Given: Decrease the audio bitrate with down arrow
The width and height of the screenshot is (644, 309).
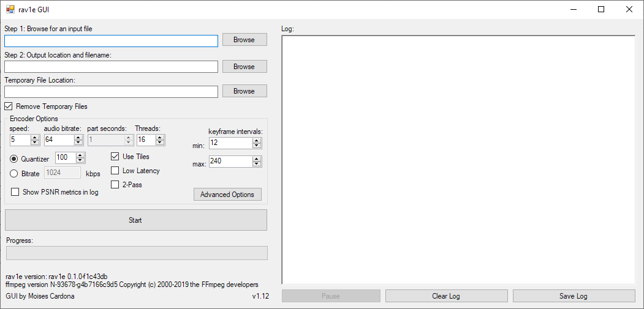Looking at the screenshot, I should [x=78, y=143].
